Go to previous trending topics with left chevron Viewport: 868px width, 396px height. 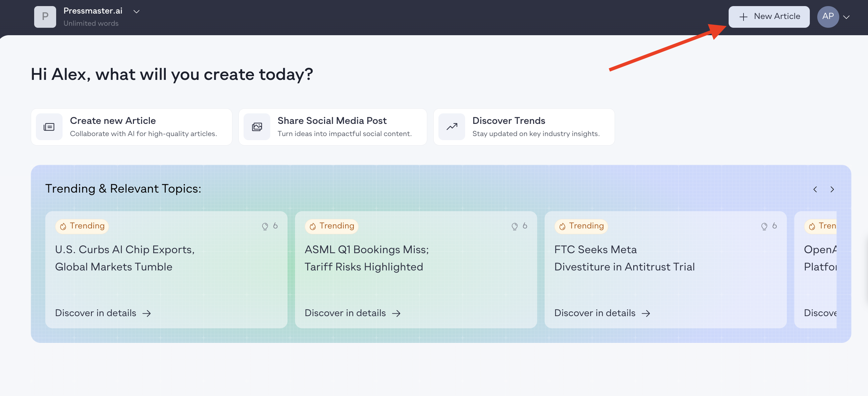pos(815,189)
